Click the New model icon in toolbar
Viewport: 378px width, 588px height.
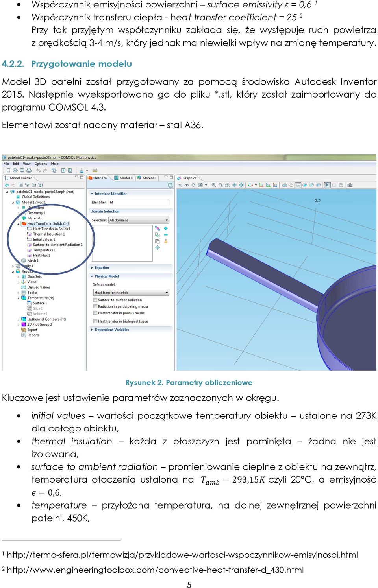pyautogui.click(x=8, y=170)
